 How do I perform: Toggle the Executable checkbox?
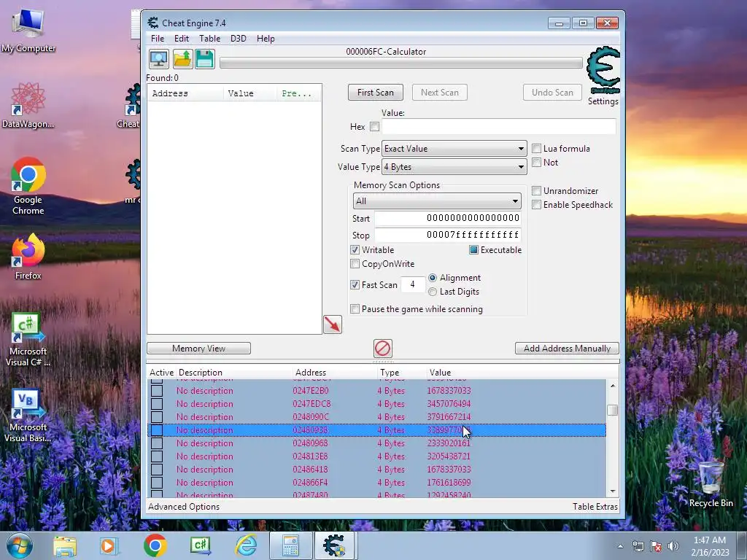[x=473, y=250]
